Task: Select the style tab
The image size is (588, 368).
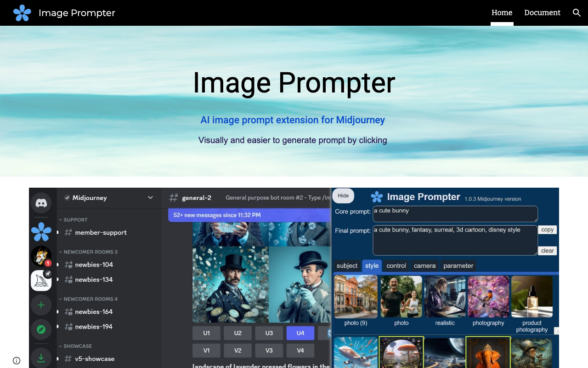Action: (372, 266)
